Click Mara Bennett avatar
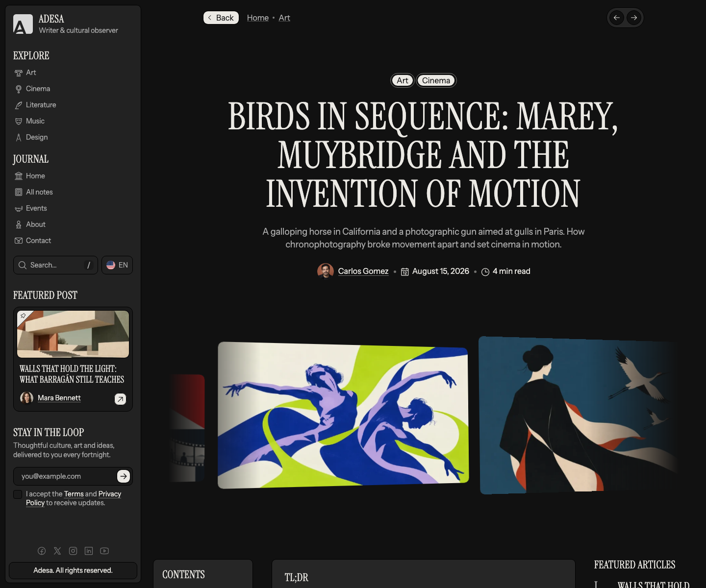The width and height of the screenshot is (706, 588). click(26, 397)
